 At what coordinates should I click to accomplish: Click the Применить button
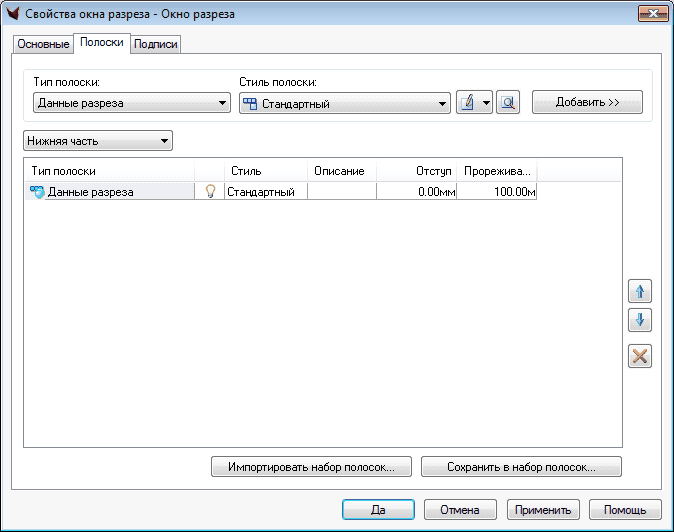542,509
